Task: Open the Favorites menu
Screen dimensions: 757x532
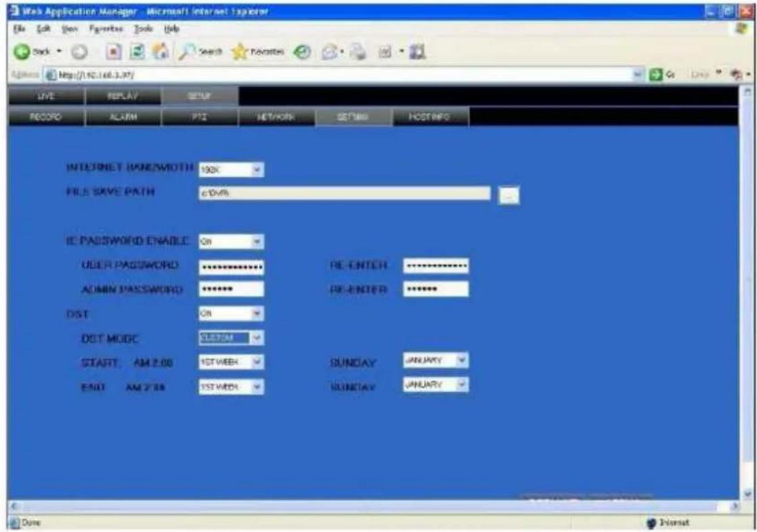Action: point(106,29)
